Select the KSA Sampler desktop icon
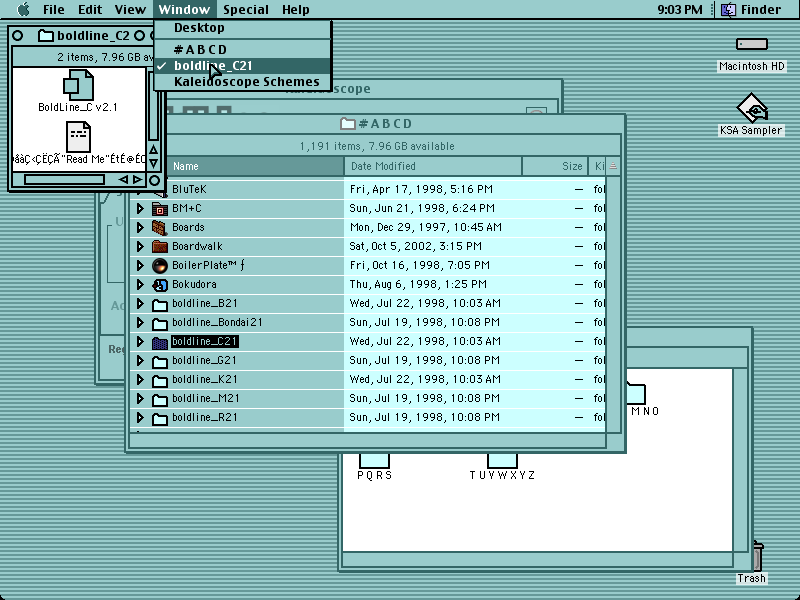Image resolution: width=800 pixels, height=600 pixels. (752, 108)
